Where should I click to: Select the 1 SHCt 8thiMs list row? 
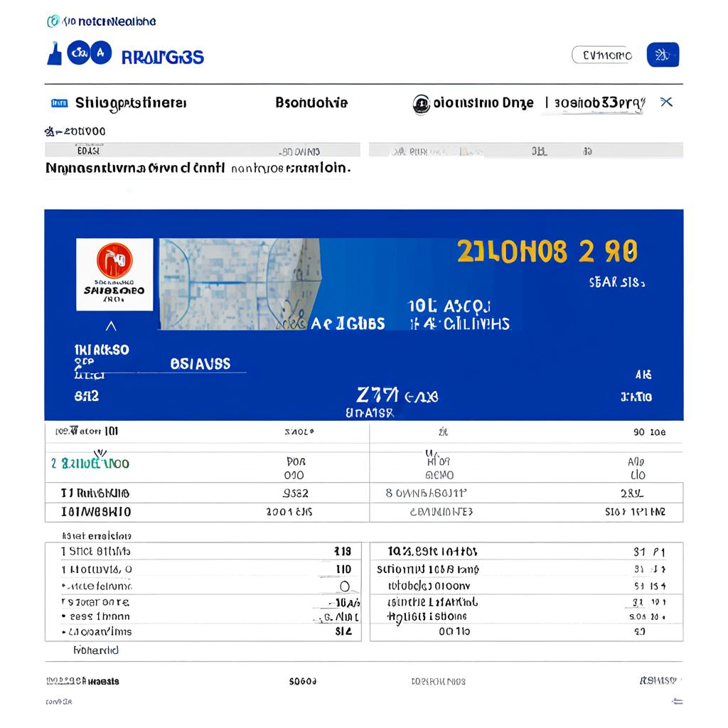coord(203,551)
